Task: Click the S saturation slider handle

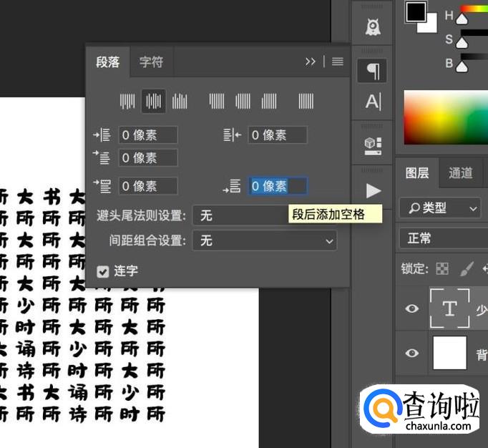Action: click(462, 43)
